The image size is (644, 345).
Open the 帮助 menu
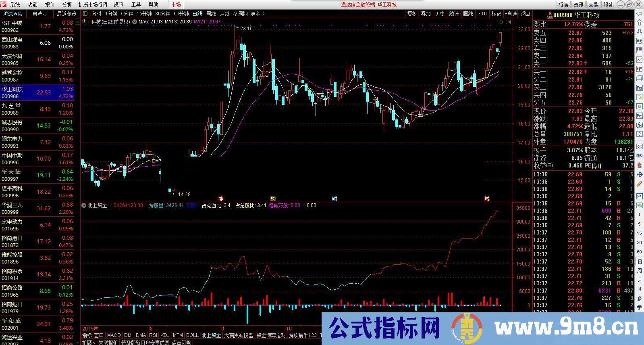click(153, 4)
